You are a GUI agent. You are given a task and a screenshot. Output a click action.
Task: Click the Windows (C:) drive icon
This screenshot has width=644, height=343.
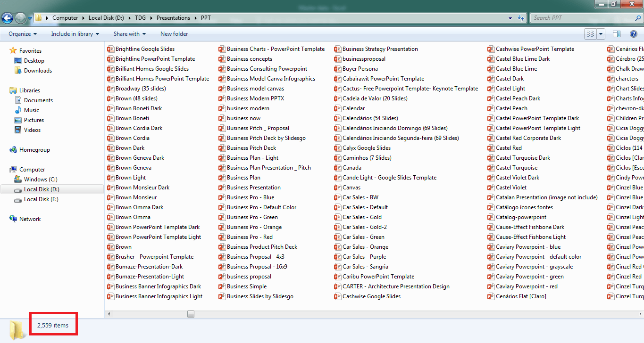[18, 180]
